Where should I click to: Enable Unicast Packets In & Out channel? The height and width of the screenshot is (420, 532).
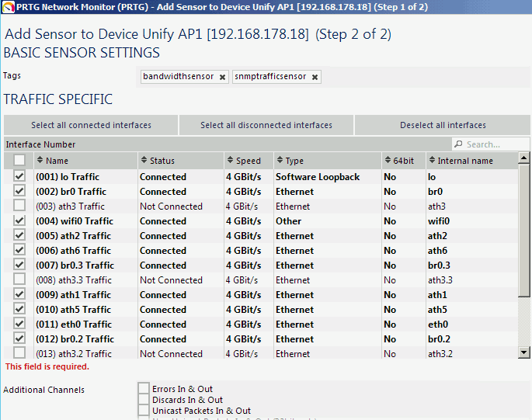tap(144, 410)
